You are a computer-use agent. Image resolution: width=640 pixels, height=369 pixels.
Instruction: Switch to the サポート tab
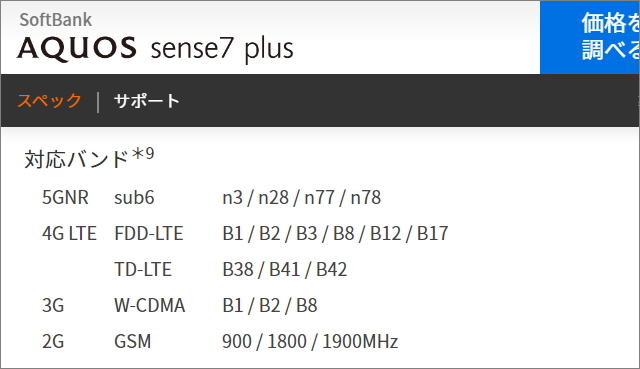147,101
